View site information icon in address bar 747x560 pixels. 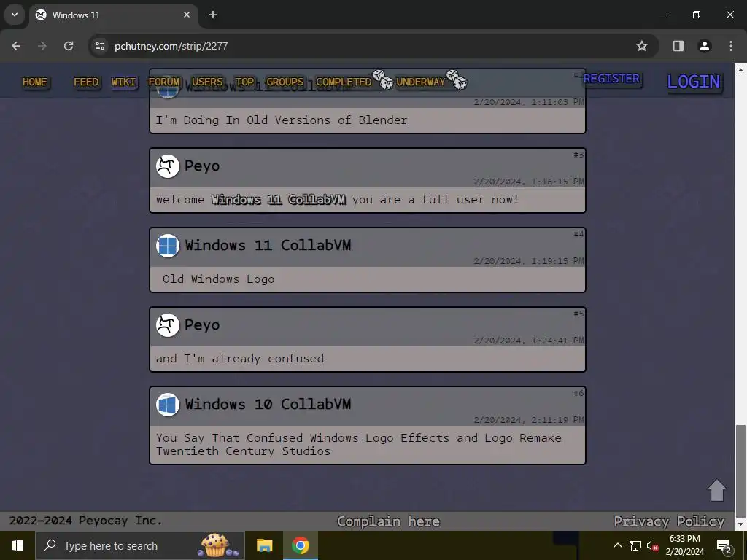pos(100,46)
